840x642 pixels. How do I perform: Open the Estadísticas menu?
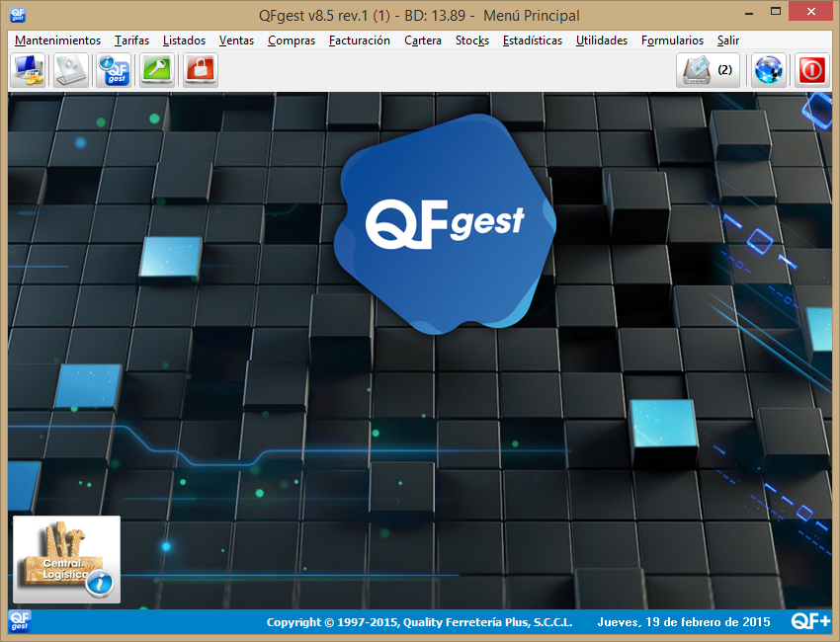click(x=533, y=40)
